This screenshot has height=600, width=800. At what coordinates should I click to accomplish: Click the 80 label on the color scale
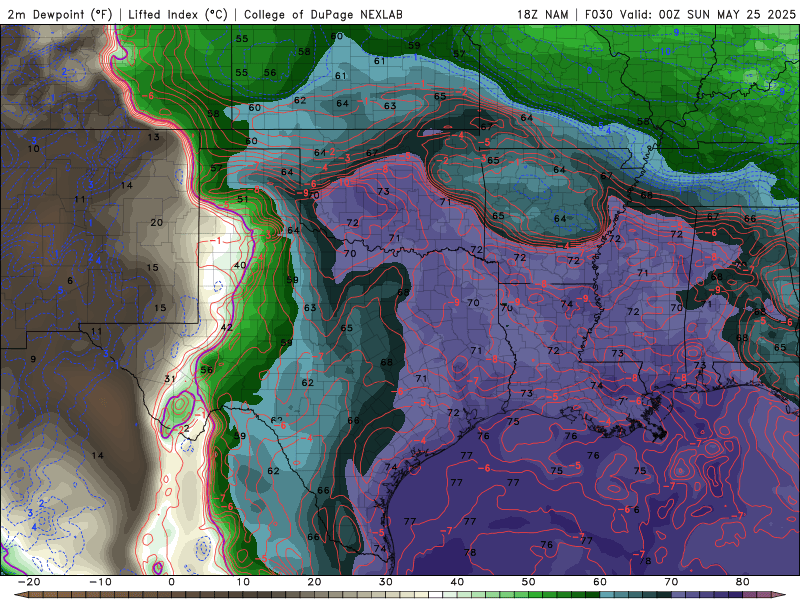point(743,582)
